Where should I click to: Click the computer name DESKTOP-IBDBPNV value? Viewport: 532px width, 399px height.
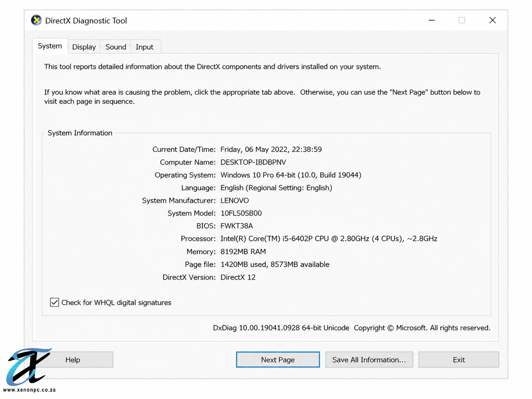point(253,162)
